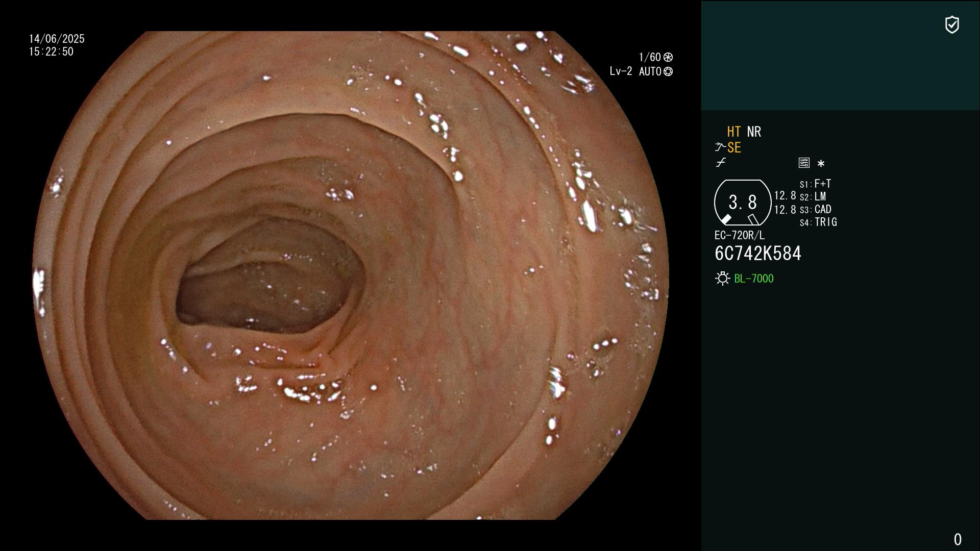Click the tone curve icon below SE

(x=721, y=163)
